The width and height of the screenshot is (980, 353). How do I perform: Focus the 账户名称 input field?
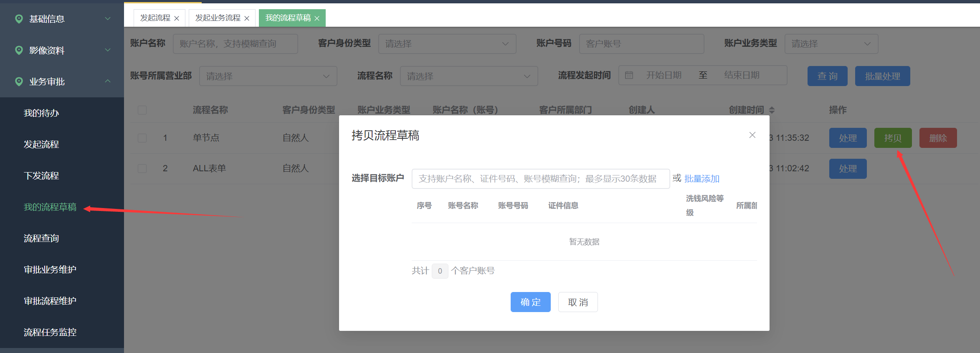tap(236, 44)
